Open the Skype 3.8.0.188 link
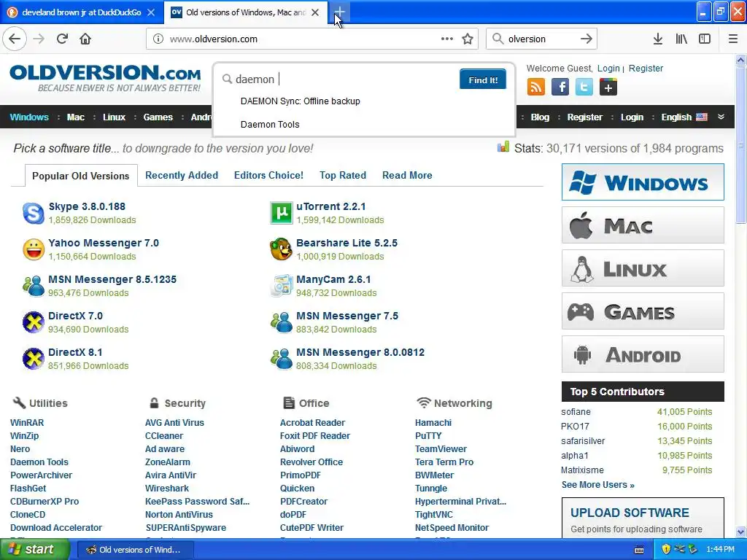Image resolution: width=747 pixels, height=560 pixels. (87, 206)
